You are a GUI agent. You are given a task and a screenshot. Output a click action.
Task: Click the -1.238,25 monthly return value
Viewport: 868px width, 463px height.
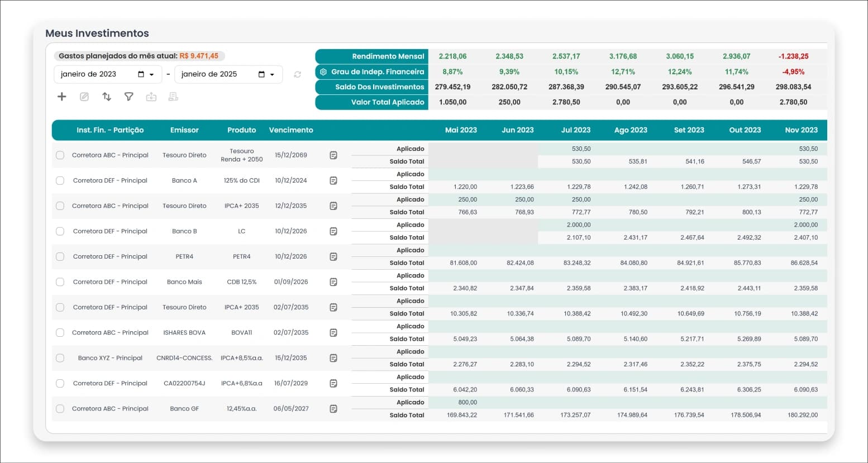point(793,56)
